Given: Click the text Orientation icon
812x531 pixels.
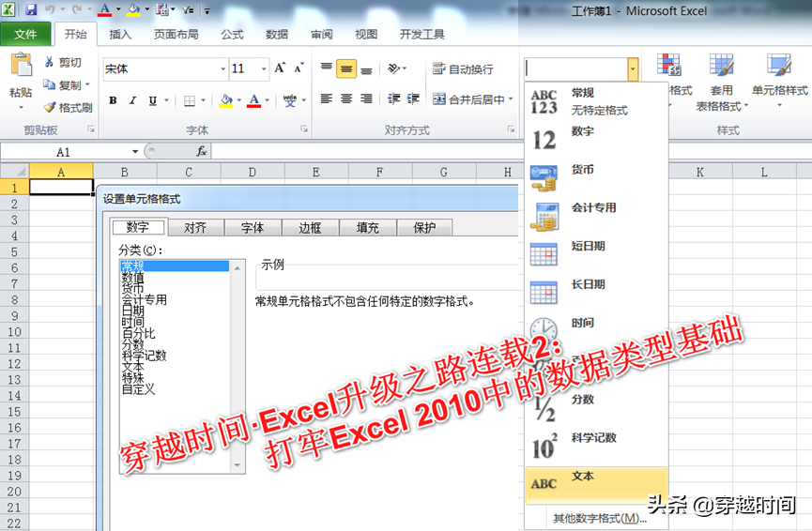Looking at the screenshot, I should 393,68.
